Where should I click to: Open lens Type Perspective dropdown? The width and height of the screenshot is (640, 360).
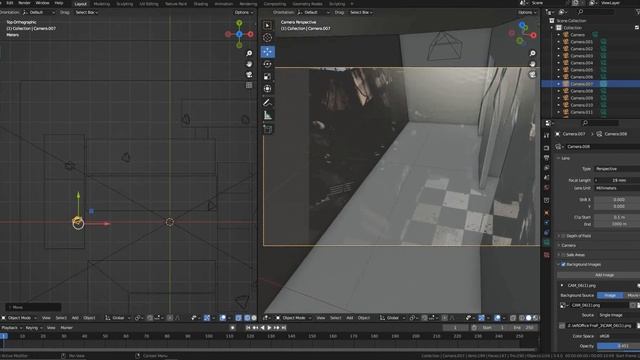pyautogui.click(x=617, y=169)
